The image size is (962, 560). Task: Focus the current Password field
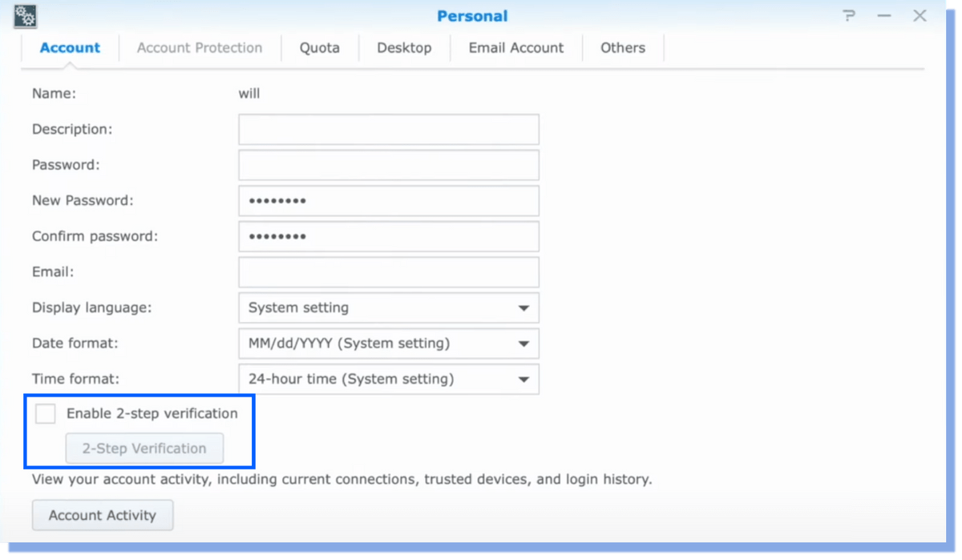point(389,165)
